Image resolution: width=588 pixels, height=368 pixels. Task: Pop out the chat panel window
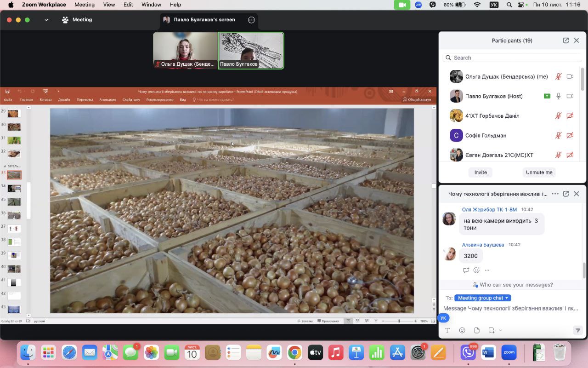[x=566, y=194]
